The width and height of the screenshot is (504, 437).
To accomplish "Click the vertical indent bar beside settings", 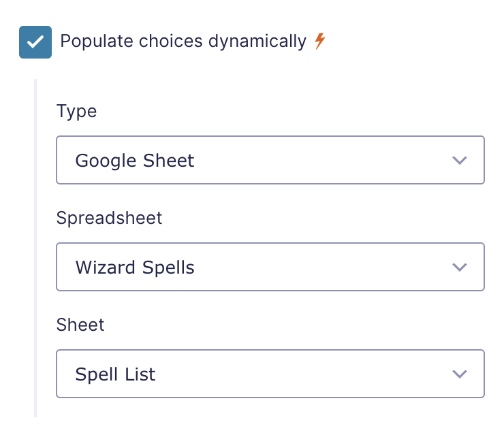I will click(x=35, y=248).
